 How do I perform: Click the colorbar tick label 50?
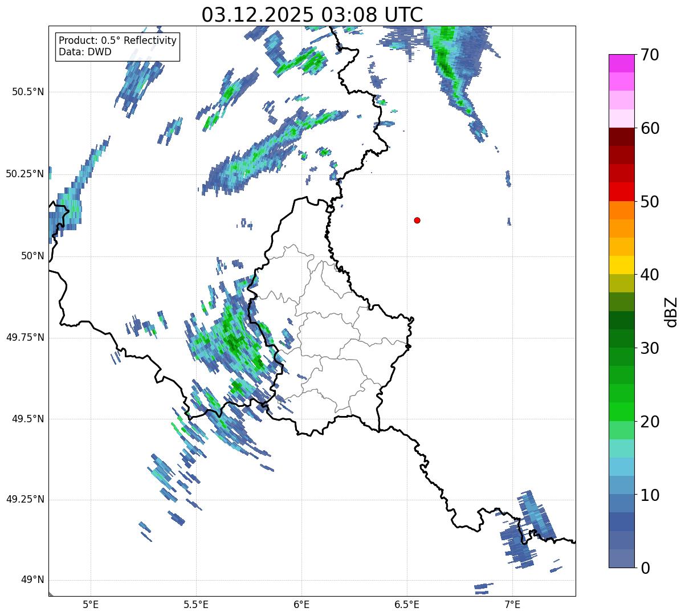coord(650,202)
